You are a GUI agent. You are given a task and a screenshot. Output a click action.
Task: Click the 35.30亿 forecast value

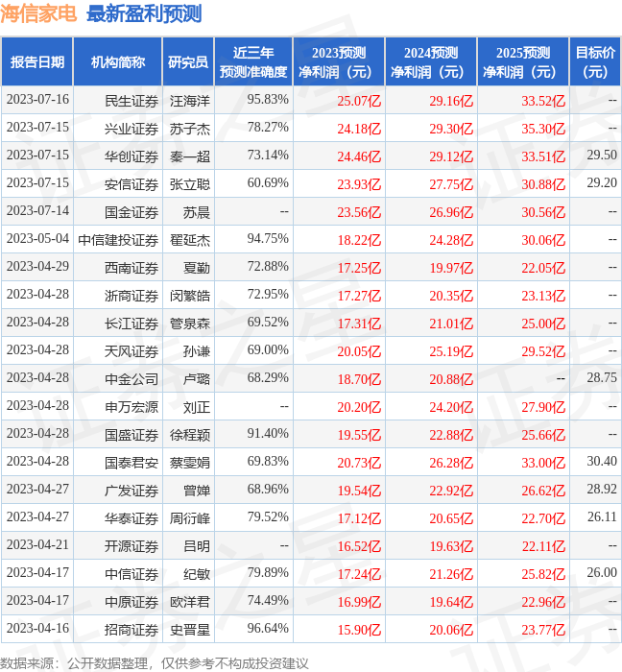[543, 129]
